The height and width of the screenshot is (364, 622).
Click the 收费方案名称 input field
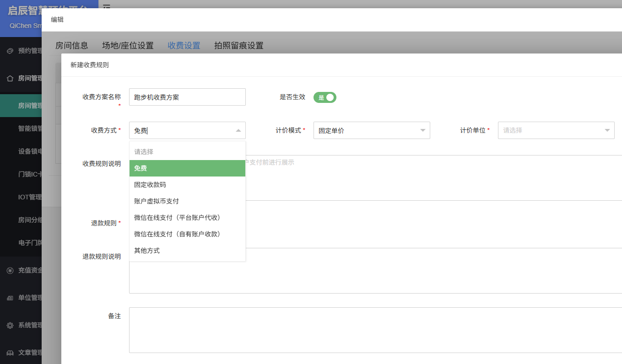point(187,97)
